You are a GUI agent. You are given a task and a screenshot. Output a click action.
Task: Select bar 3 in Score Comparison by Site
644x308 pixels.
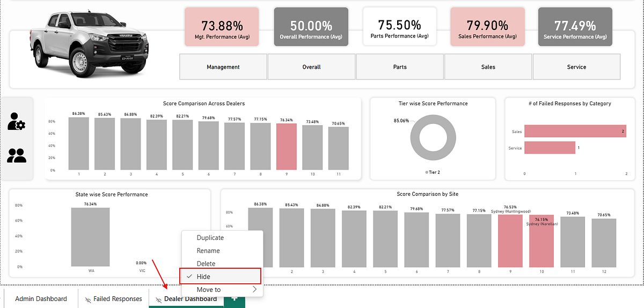coord(323,238)
